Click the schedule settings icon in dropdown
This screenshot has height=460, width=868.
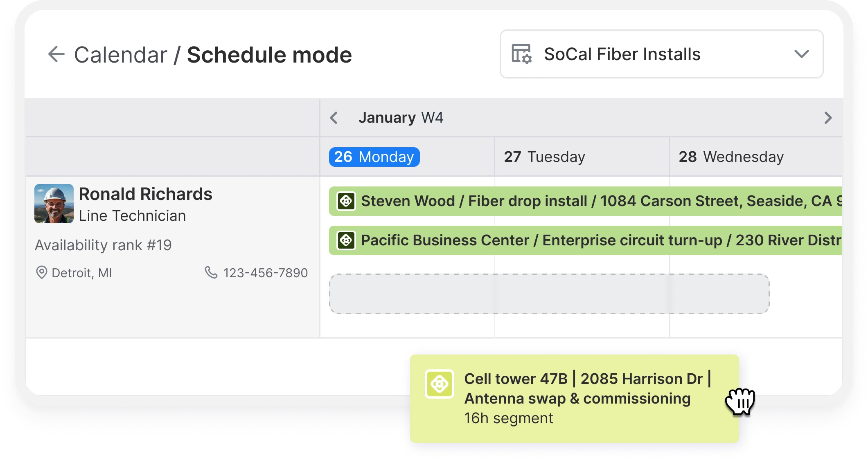(521, 54)
